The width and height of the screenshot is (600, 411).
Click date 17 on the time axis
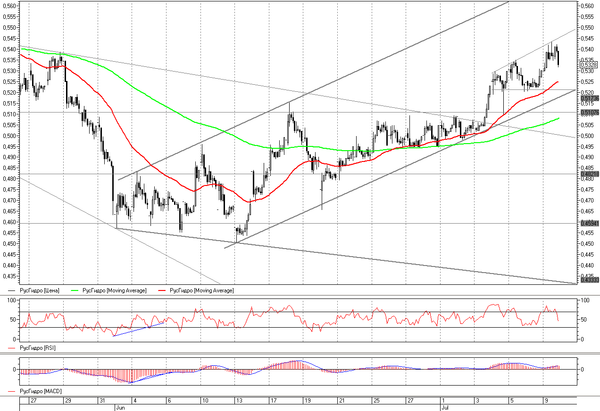tap(274, 401)
